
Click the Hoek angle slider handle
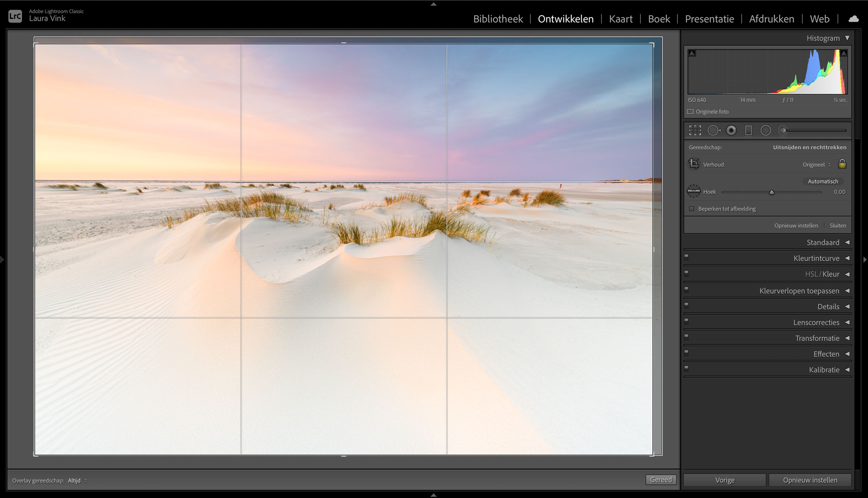coord(771,192)
